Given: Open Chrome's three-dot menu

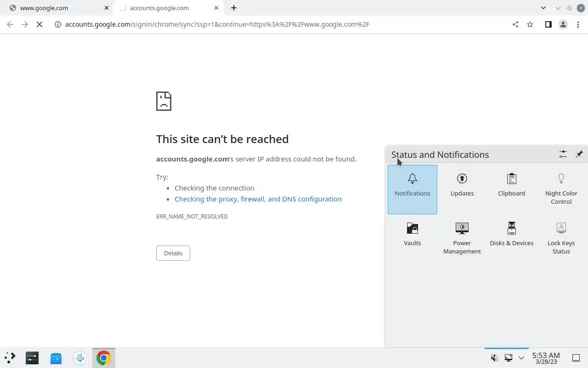Looking at the screenshot, I should pyautogui.click(x=578, y=24).
